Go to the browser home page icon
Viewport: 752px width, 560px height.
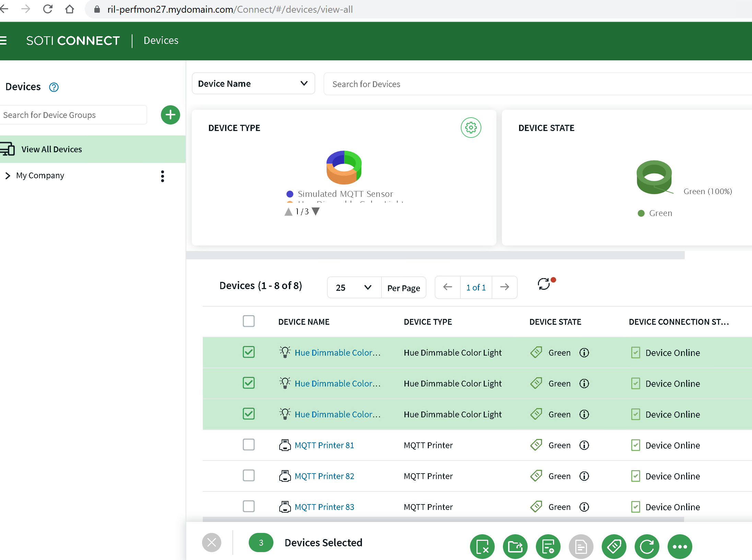(70, 9)
